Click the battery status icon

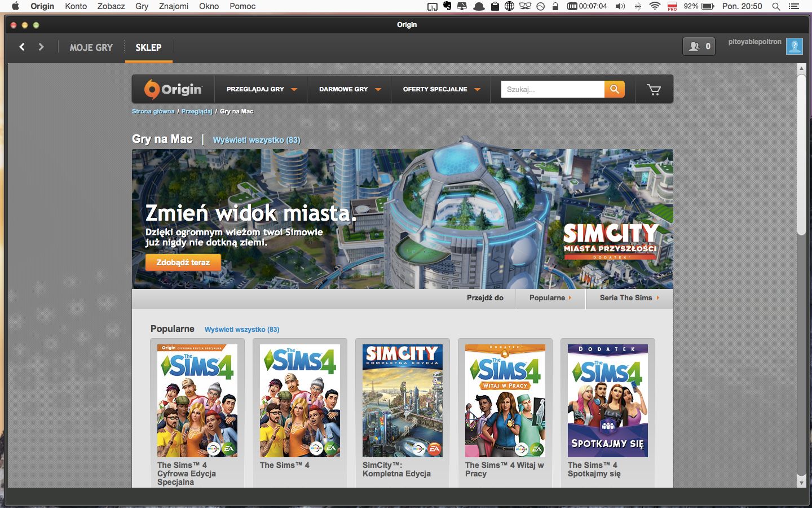708,6
